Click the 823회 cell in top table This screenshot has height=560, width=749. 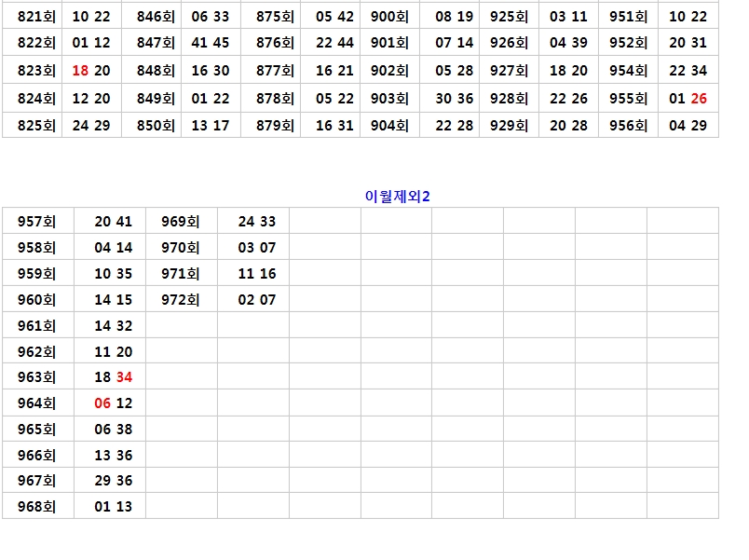tap(37, 71)
